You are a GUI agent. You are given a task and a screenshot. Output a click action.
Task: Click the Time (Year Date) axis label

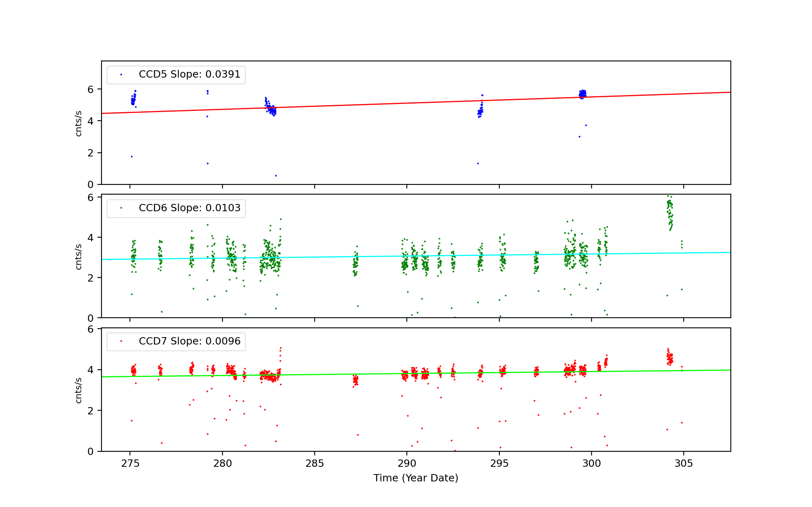(x=416, y=478)
